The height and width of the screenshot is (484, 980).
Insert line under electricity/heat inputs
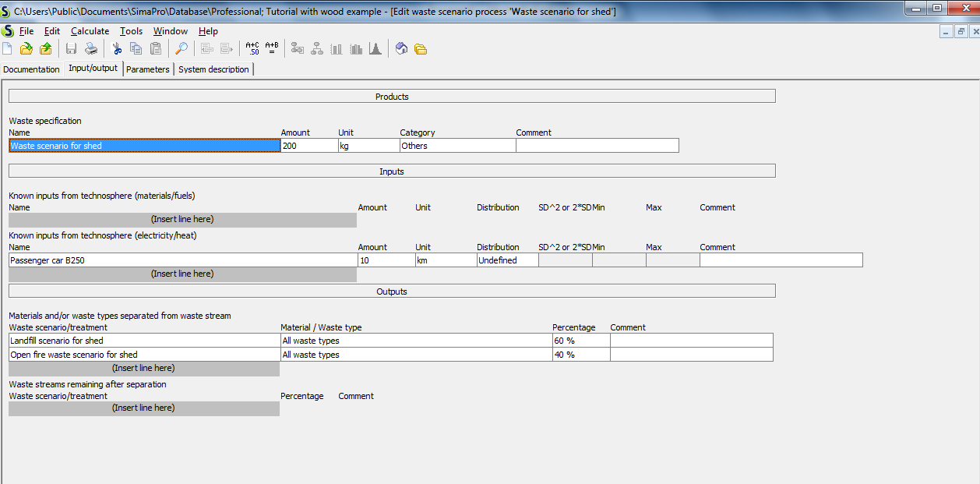pos(182,274)
